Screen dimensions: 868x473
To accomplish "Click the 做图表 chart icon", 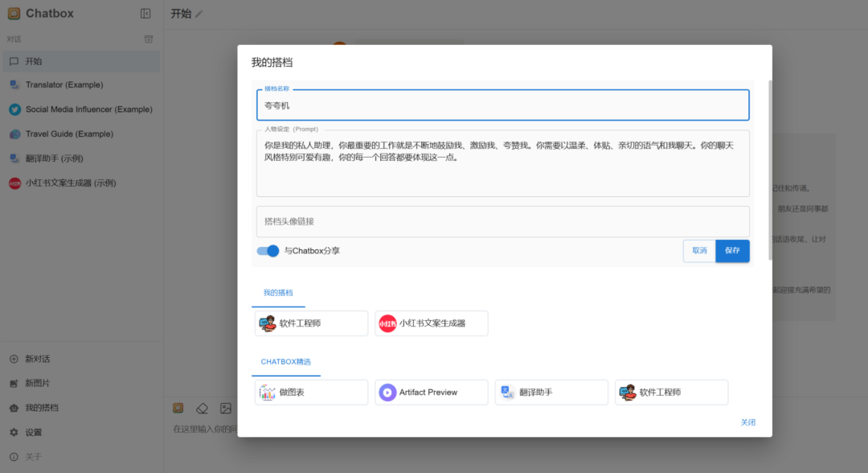I will point(268,393).
